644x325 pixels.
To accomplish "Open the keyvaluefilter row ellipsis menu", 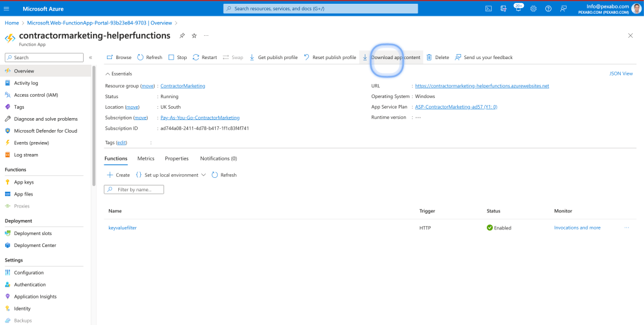I will point(627,228).
